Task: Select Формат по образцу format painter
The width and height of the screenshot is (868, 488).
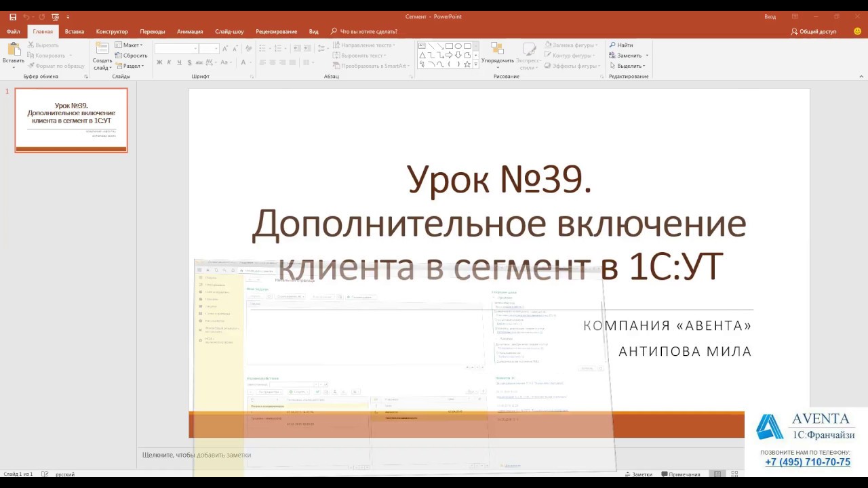Action: [x=55, y=66]
